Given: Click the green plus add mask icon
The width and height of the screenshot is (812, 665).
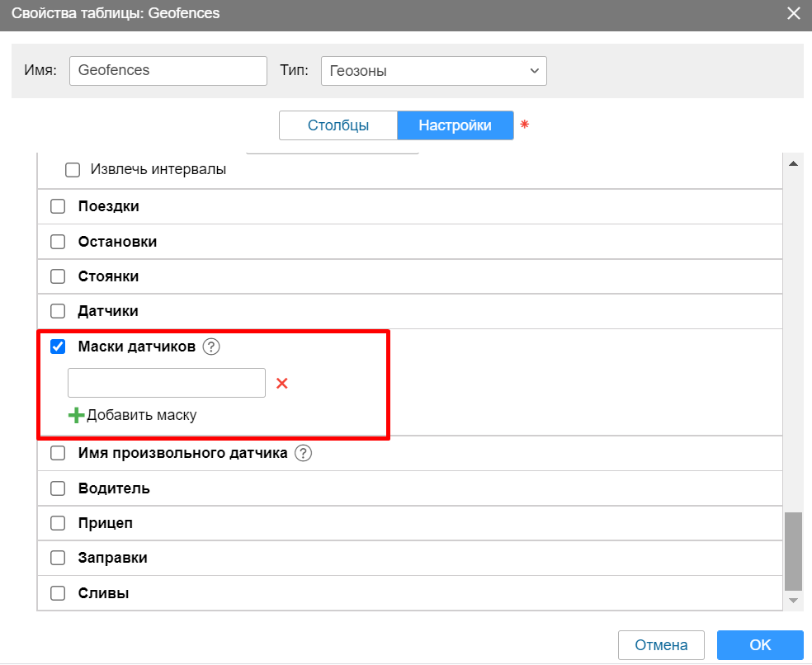Looking at the screenshot, I should pos(76,415).
